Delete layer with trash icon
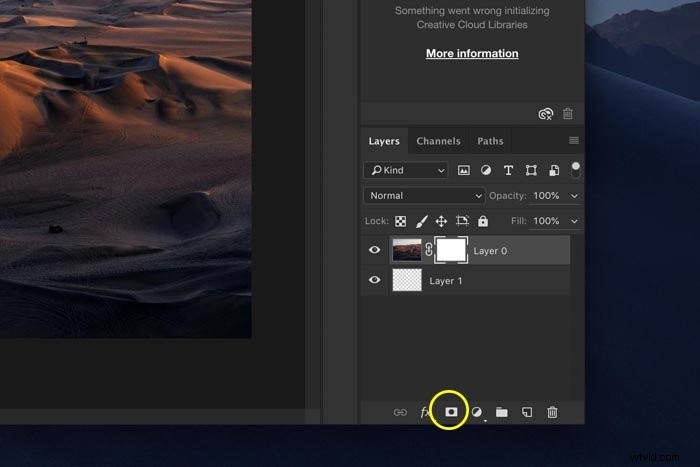This screenshot has width=700, height=467. pyautogui.click(x=552, y=412)
